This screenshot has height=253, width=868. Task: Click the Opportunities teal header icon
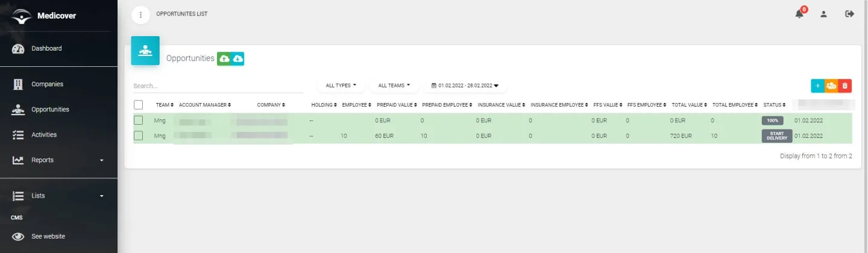tap(145, 51)
